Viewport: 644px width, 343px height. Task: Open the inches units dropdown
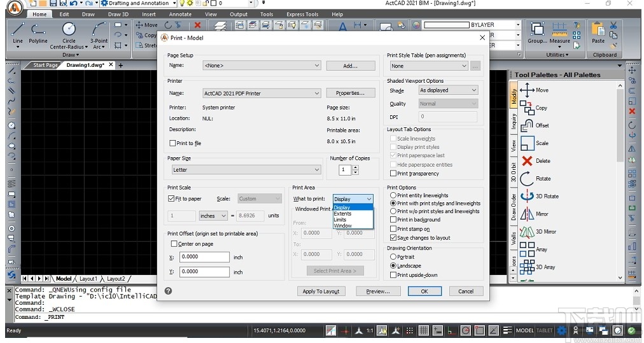[213, 216]
